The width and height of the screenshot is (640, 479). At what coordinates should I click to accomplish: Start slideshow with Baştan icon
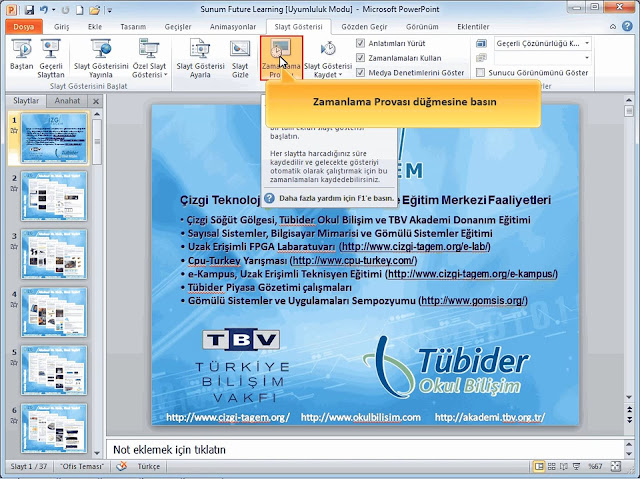tap(22, 55)
